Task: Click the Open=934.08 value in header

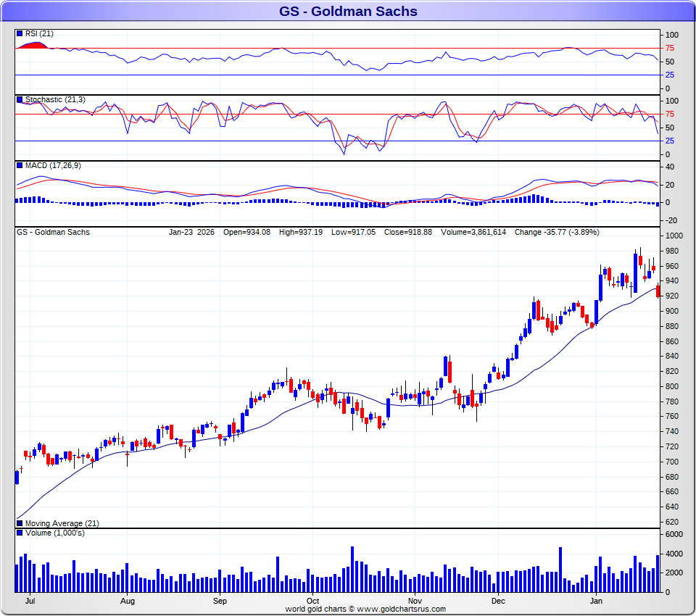Action: pyautogui.click(x=246, y=233)
